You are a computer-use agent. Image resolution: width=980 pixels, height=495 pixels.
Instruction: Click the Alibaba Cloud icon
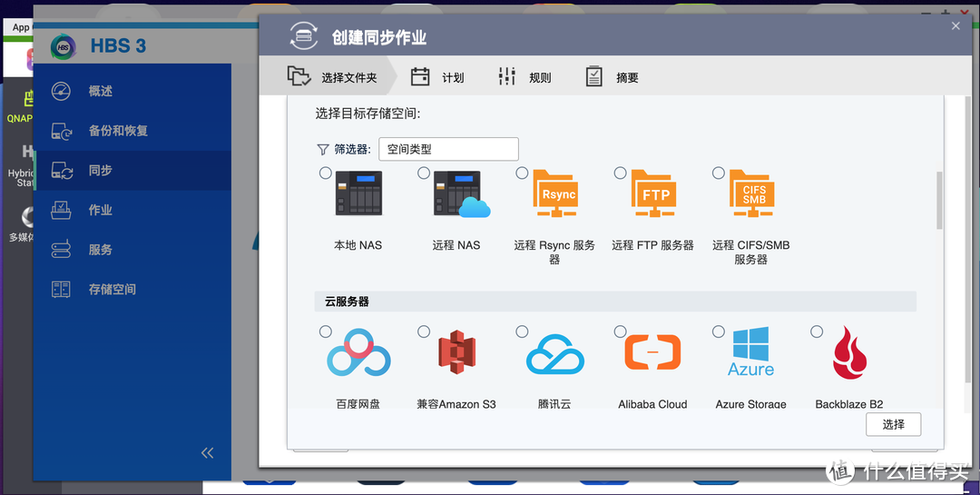point(653,352)
